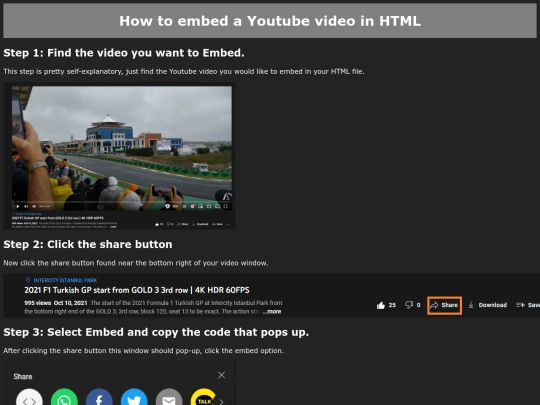Click the miniplayer icon in Step 1 player

[200, 206]
